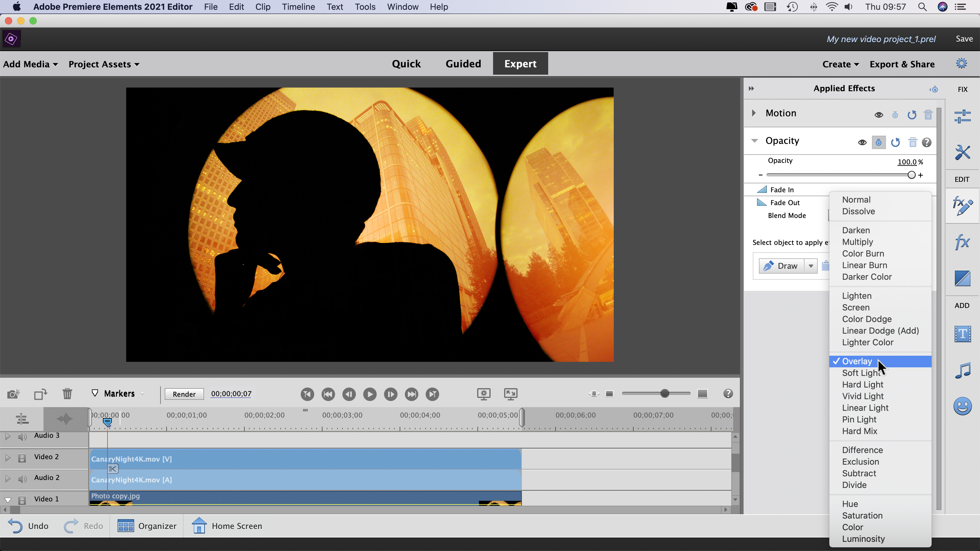Toggle the Opacity keyframe stopwatch
The height and width of the screenshot is (551, 980).
(879, 142)
